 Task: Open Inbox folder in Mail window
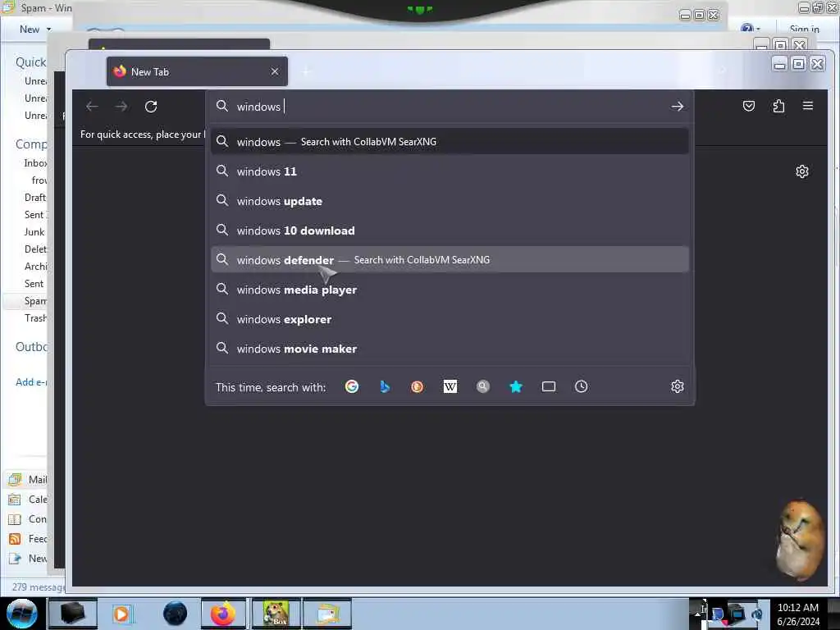(35, 163)
